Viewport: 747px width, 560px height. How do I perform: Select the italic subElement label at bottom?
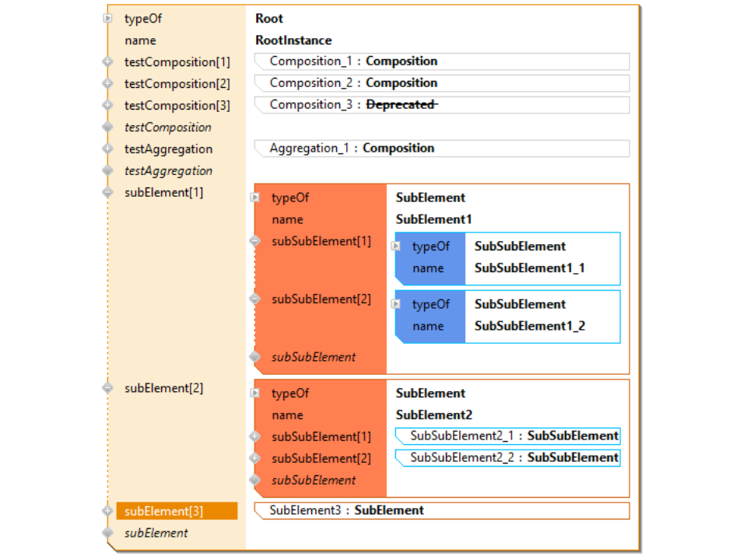click(156, 533)
